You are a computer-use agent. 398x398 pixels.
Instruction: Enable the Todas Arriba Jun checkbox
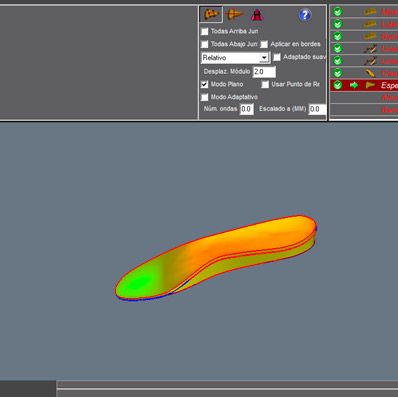click(205, 31)
